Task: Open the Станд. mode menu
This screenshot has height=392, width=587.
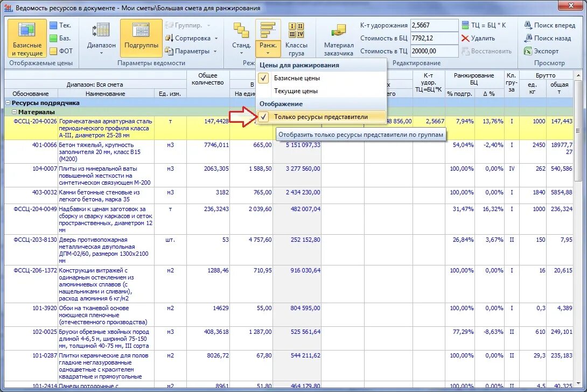Action: [x=241, y=38]
